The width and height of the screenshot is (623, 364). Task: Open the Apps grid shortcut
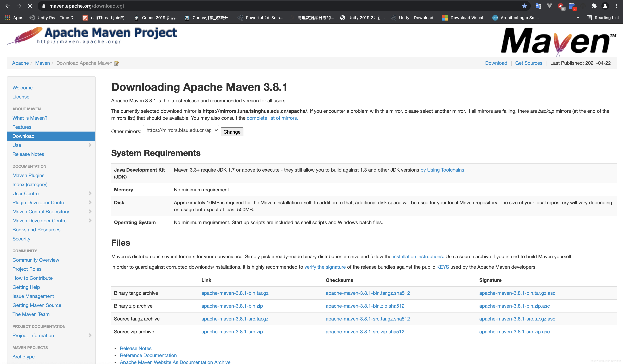(14, 18)
